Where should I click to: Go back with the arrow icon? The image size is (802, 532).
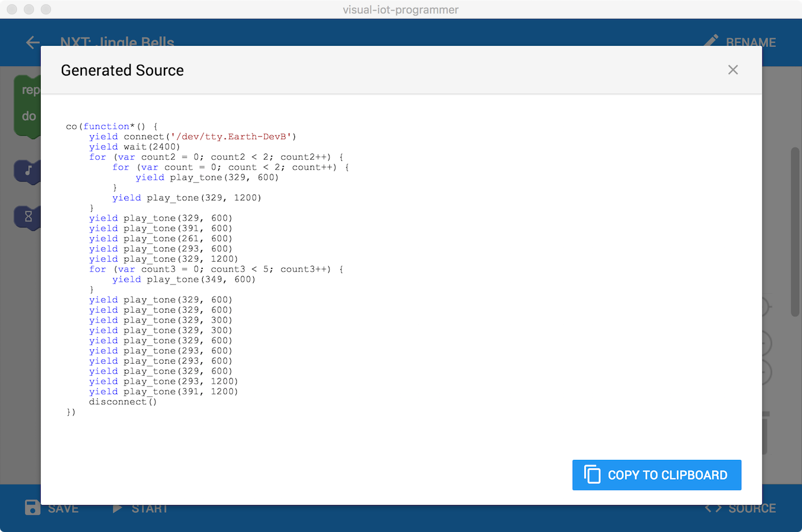pyautogui.click(x=33, y=42)
